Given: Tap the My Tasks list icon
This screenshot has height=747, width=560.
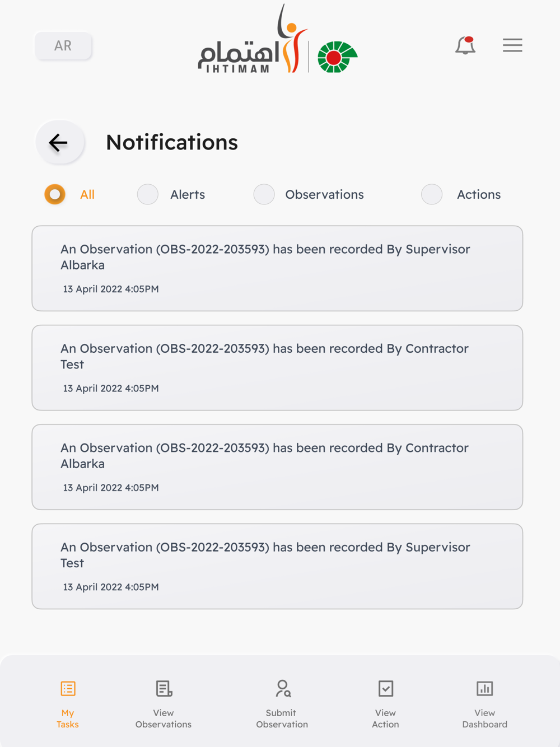Looking at the screenshot, I should click(x=68, y=688).
